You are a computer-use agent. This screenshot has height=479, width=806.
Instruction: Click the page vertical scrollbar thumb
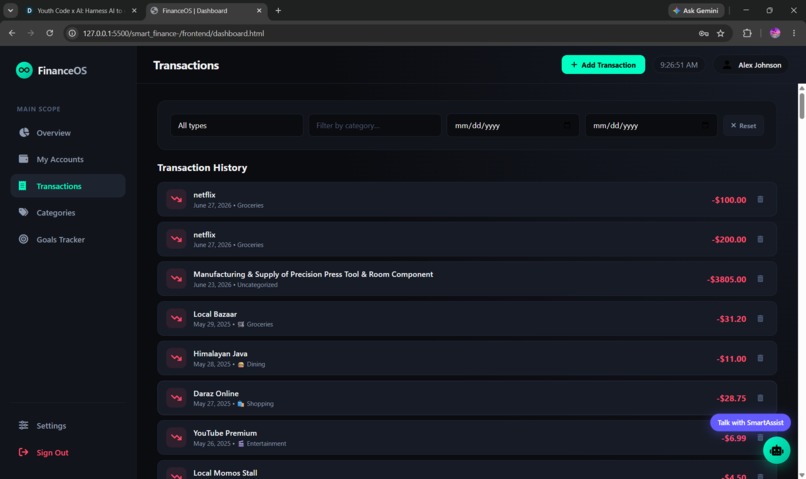point(801,106)
